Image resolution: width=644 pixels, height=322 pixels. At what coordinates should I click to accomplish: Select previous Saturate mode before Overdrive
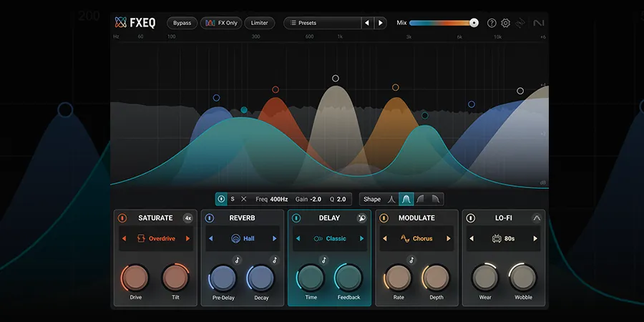[x=124, y=238]
